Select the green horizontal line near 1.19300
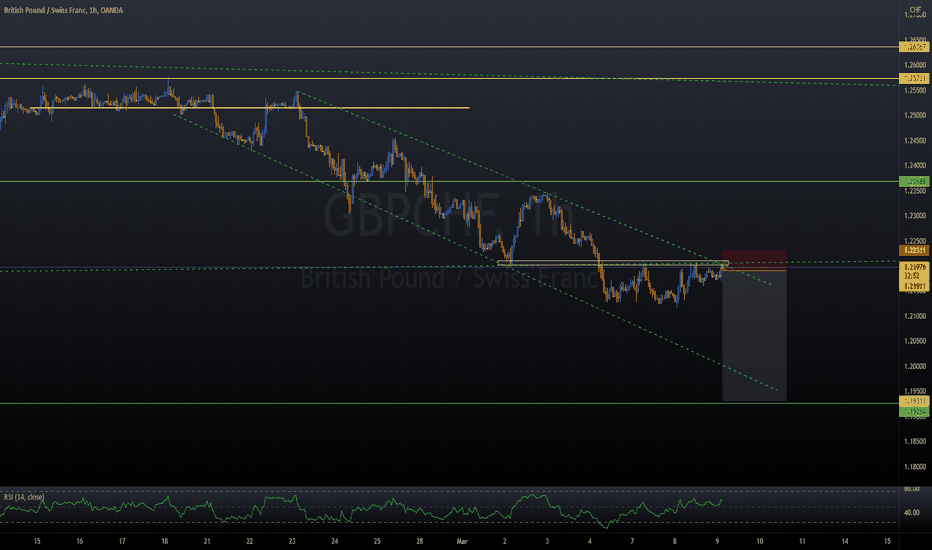 449,404
